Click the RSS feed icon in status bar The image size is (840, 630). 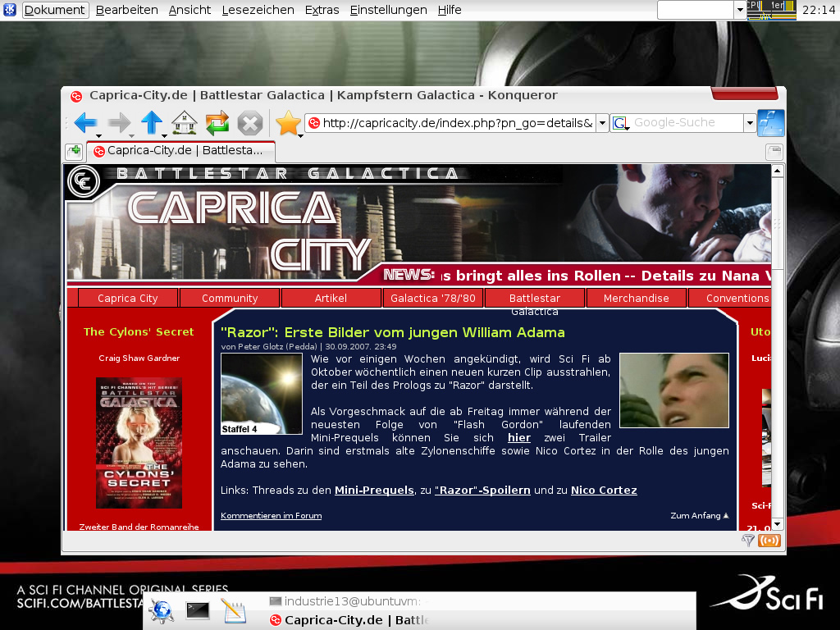tap(769, 541)
